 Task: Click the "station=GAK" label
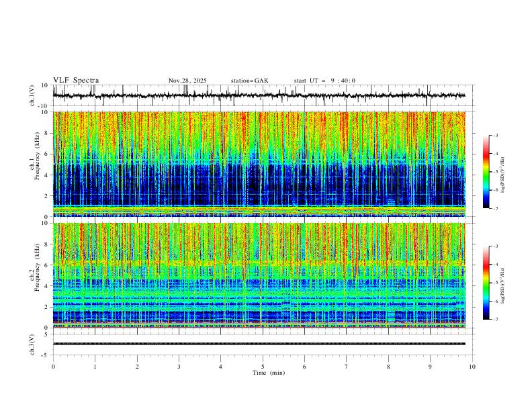coord(249,81)
